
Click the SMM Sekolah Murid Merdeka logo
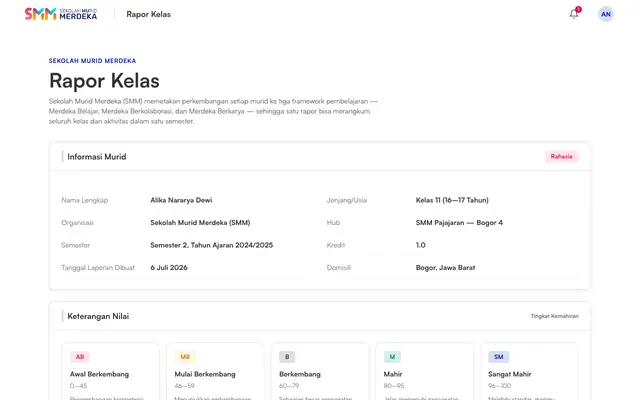[61, 14]
